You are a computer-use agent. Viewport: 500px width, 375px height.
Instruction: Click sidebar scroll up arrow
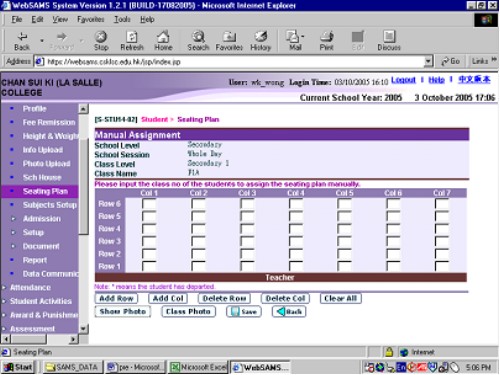(83, 109)
